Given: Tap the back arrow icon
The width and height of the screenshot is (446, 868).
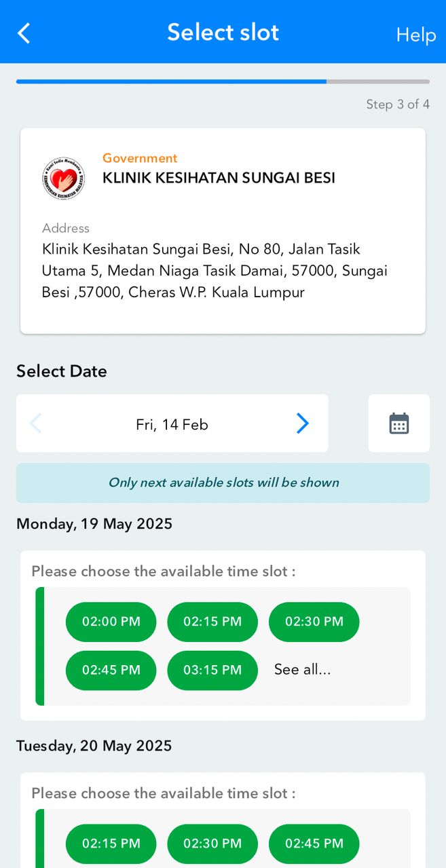Looking at the screenshot, I should point(24,33).
